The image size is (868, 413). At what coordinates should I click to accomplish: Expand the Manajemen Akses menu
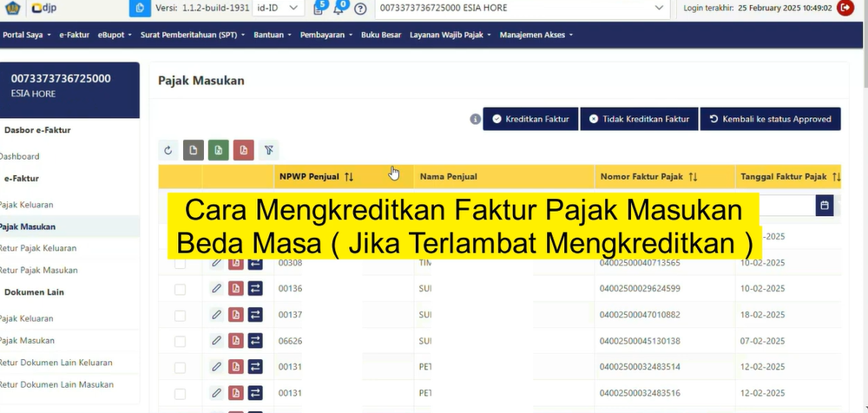tap(536, 35)
